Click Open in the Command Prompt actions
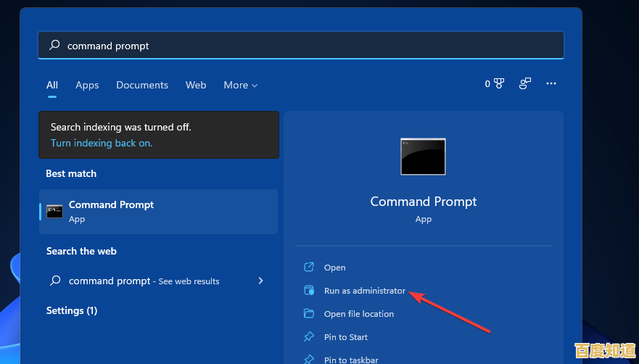Screen dimensions: 639x364 click(334, 268)
